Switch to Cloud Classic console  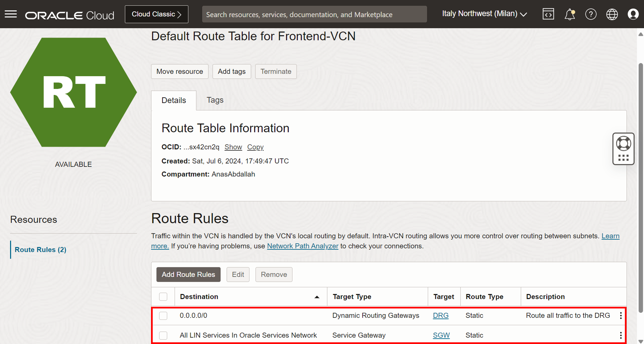tap(156, 14)
